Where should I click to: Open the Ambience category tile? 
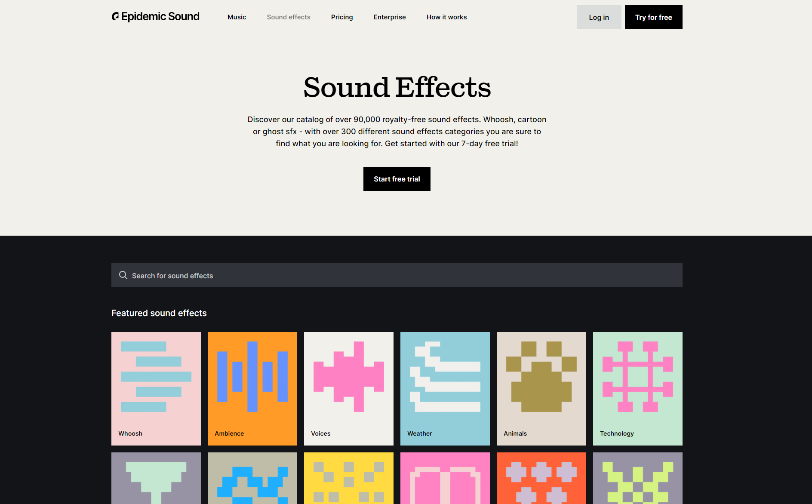point(252,388)
